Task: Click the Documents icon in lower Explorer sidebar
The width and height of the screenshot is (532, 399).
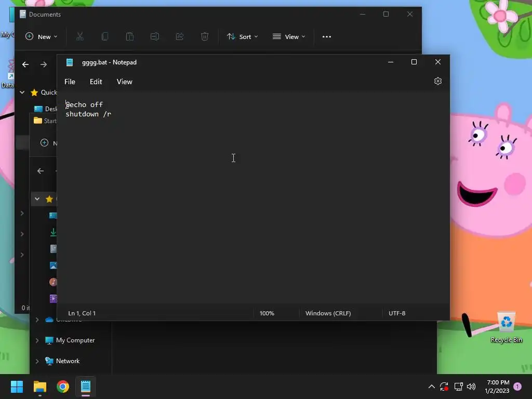Action: coord(54,249)
